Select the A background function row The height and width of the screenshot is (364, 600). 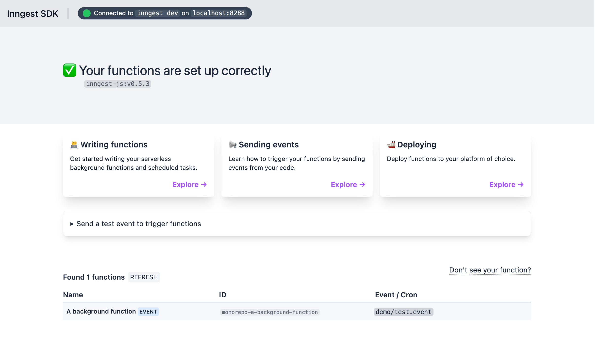(x=297, y=312)
